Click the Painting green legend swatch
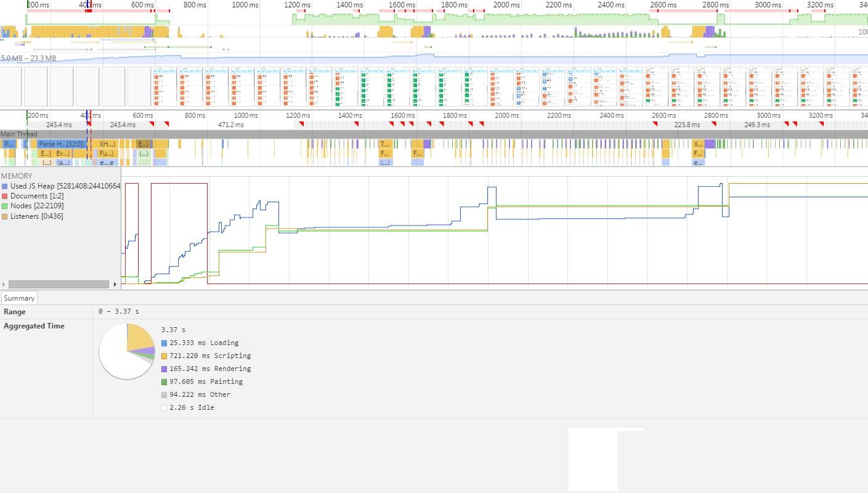The image size is (868, 493). [164, 382]
